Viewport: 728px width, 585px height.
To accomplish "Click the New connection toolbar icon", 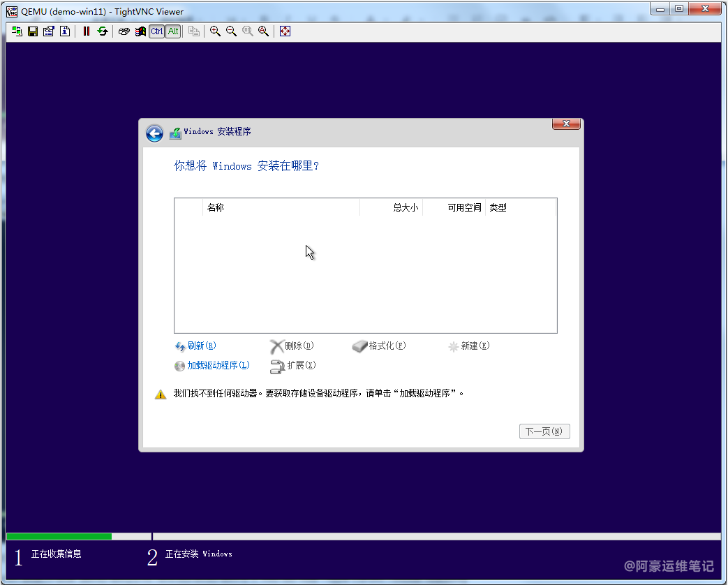I will click(x=17, y=31).
